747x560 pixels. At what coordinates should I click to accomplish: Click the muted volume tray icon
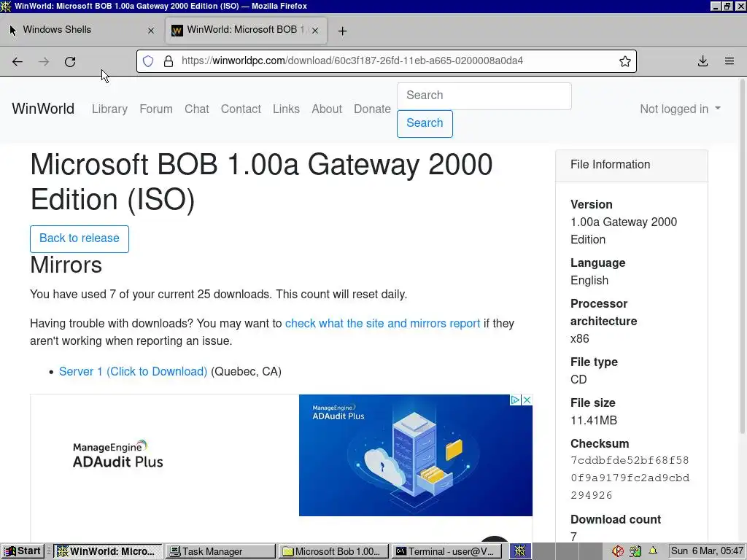(x=618, y=551)
